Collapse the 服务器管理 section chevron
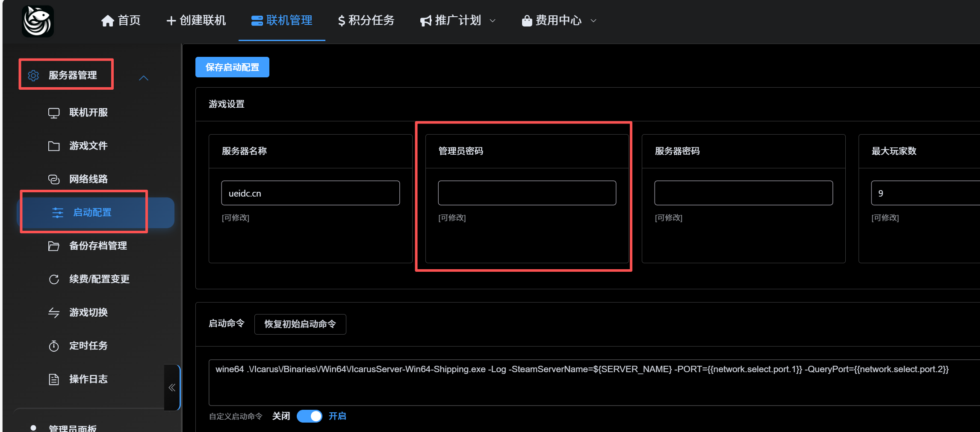 [x=144, y=78]
